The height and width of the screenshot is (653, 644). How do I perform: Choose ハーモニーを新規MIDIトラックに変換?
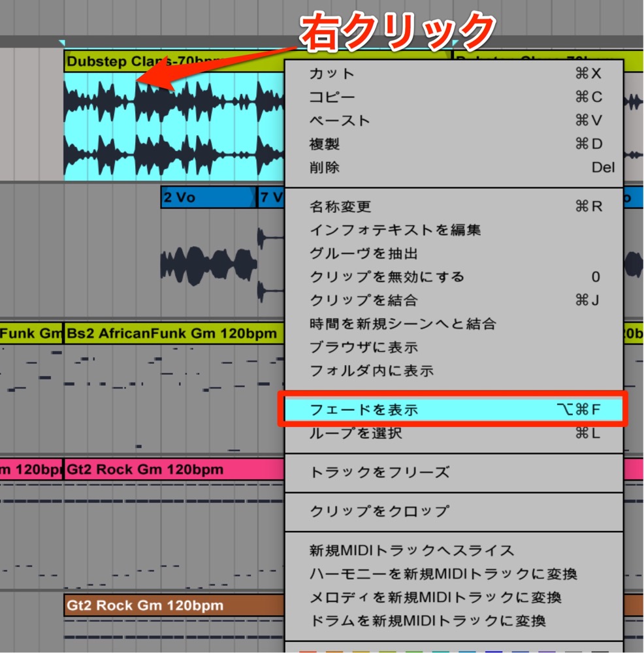coord(454,574)
